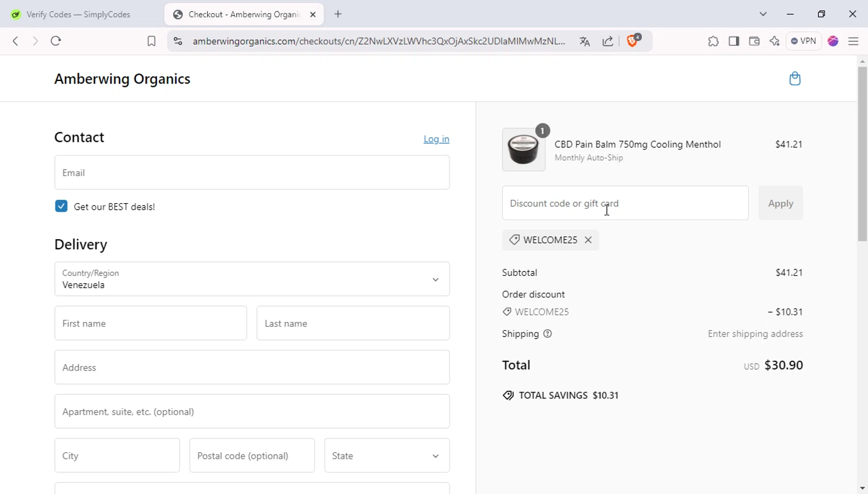The height and width of the screenshot is (494, 868).
Task: Bookmark this page
Action: [x=152, y=41]
